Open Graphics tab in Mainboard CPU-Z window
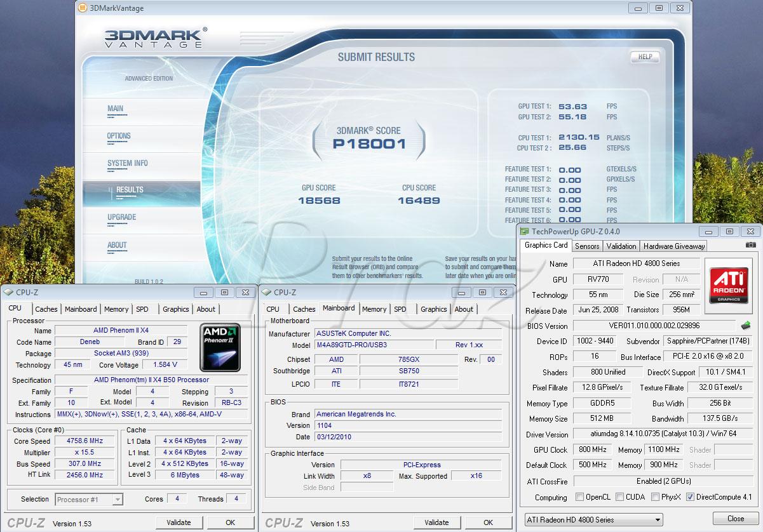The height and width of the screenshot is (532, 763). click(x=434, y=309)
